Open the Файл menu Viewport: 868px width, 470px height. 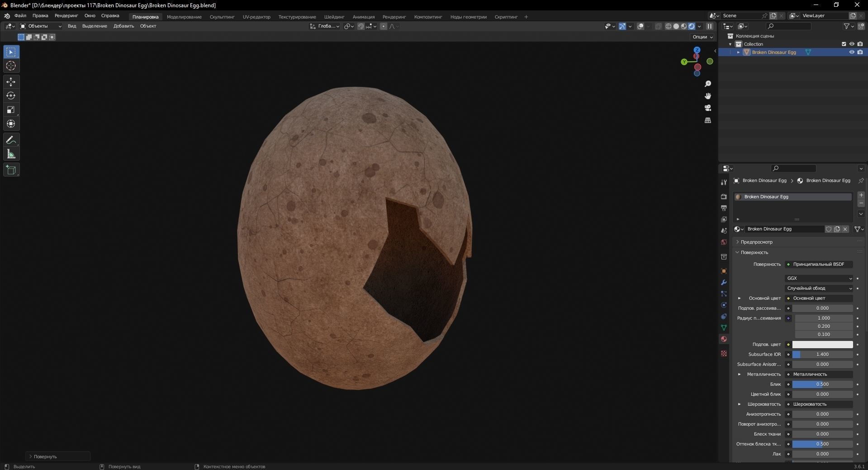point(20,15)
